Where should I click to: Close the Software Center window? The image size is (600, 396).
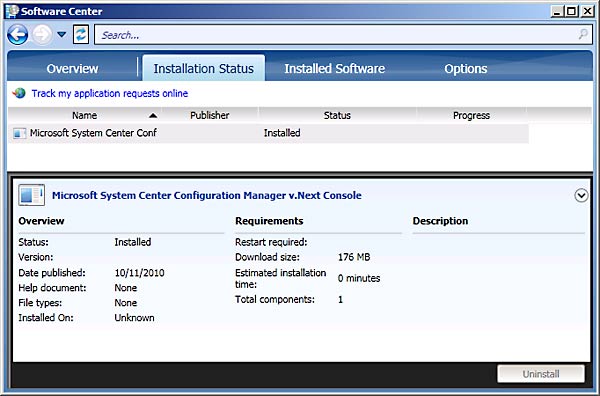587,11
